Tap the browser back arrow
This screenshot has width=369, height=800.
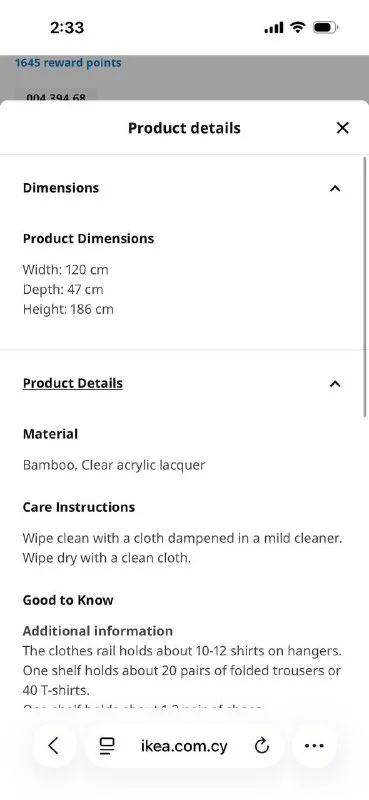point(54,746)
